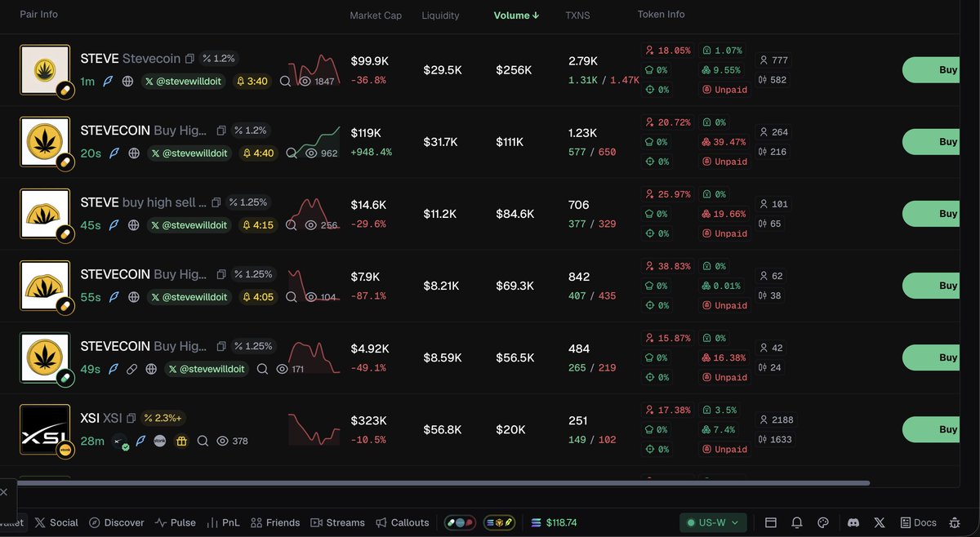The image size is (980, 537).
Task: Click the feather icon in the 45s STEVE row
Action: tap(115, 225)
